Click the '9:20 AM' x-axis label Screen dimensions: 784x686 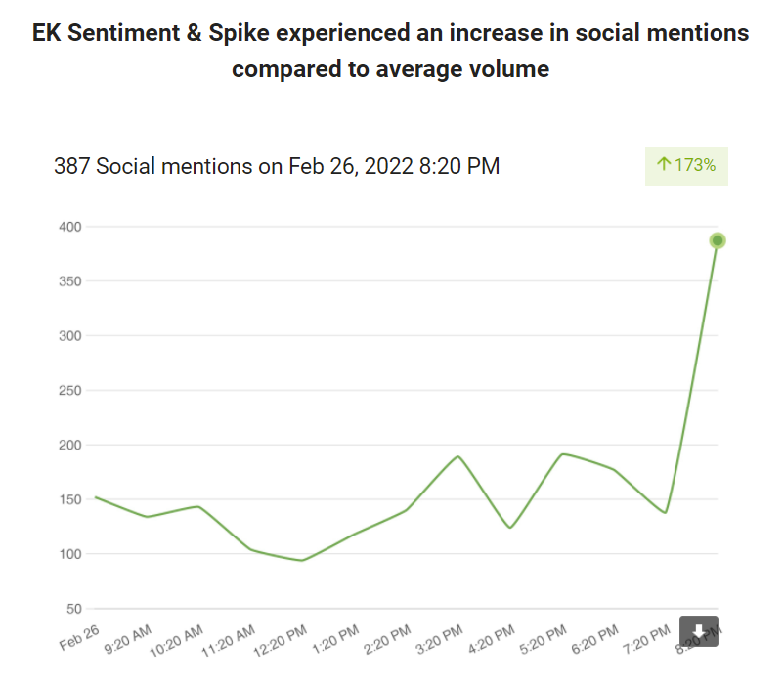point(128,638)
